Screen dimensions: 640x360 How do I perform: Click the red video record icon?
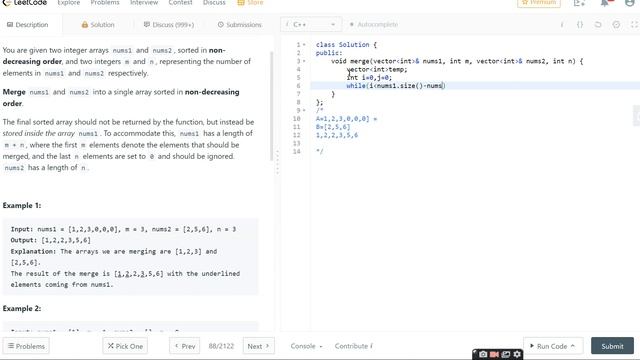point(494,354)
